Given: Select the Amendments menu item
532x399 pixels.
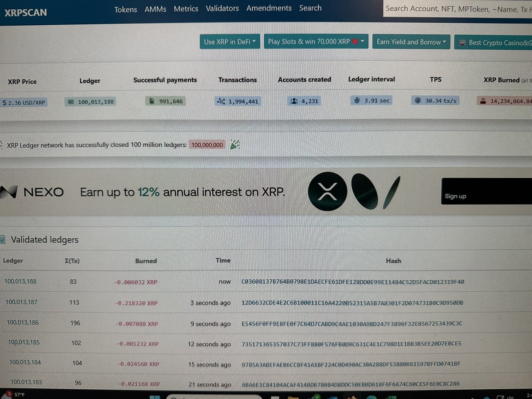Looking at the screenshot, I should 269,8.
